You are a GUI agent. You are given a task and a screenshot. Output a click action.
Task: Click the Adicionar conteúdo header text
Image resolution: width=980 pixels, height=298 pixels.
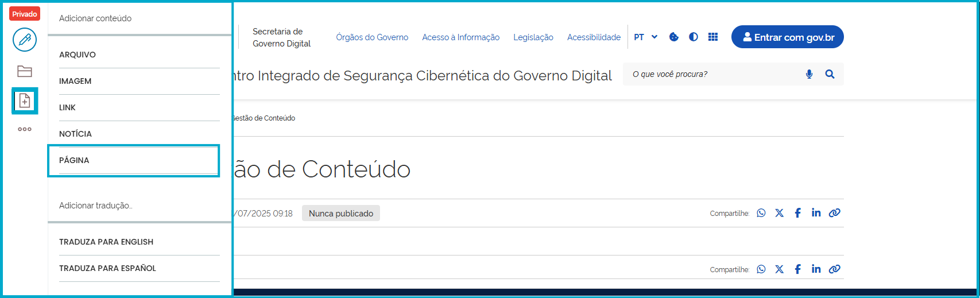95,18
